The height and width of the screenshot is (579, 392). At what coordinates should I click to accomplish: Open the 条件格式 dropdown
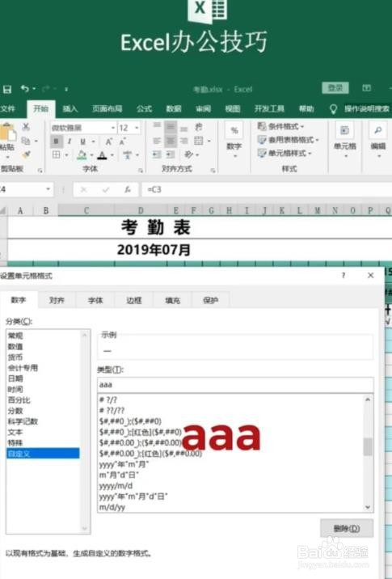tap(281, 127)
